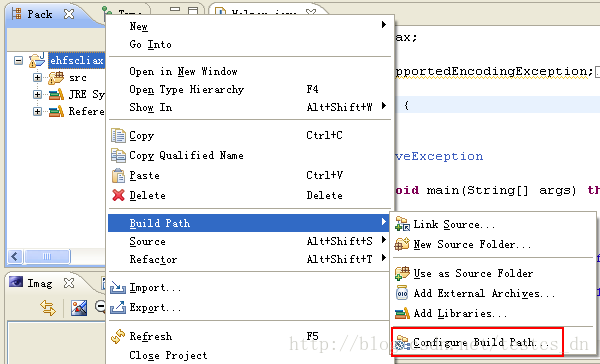Viewport: 600px width, 364px height.
Task: Click the picture icon in Image view toolbar
Action: coord(79,308)
